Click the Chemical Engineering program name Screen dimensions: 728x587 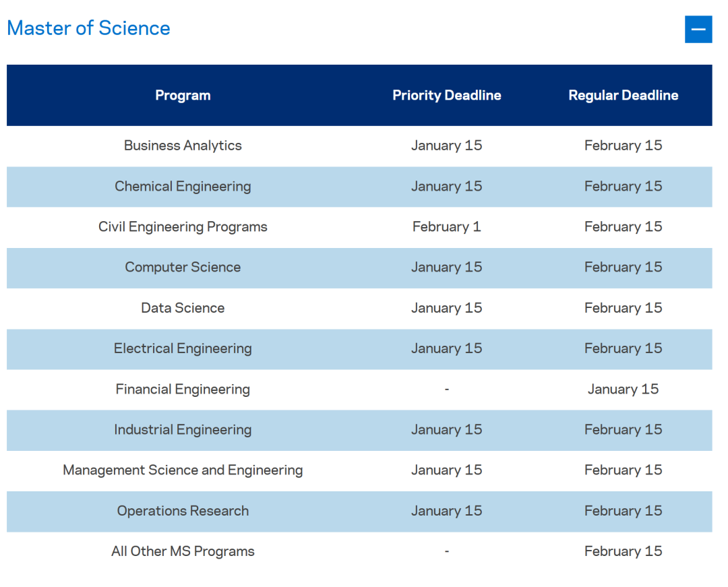[x=183, y=187]
